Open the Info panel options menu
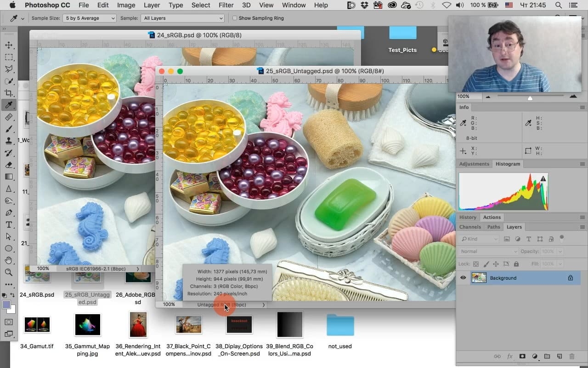 [x=582, y=108]
